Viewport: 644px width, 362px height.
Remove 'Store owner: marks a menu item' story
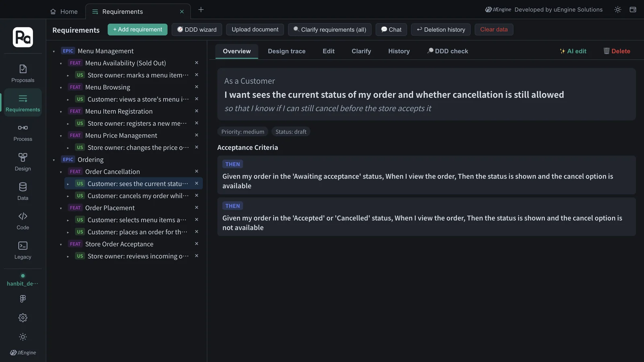coord(196,75)
